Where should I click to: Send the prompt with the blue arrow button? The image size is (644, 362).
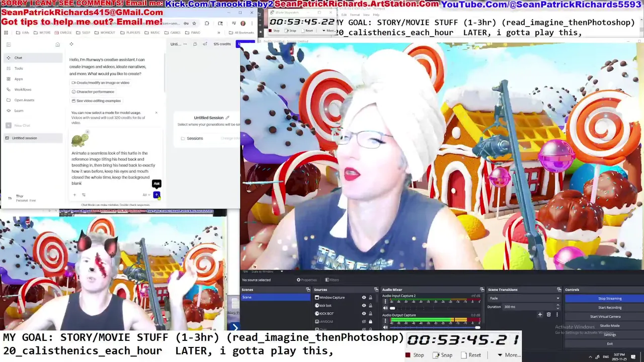(156, 195)
